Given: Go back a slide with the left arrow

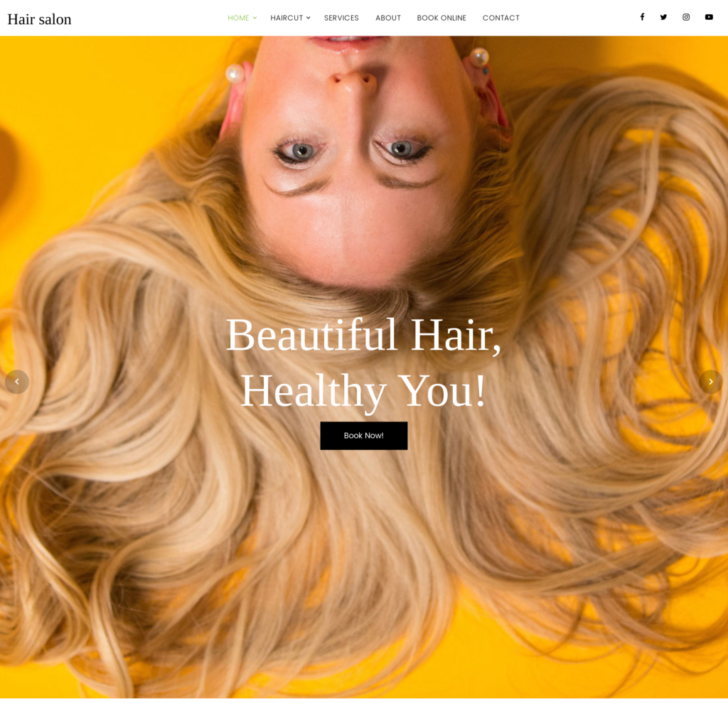Looking at the screenshot, I should (16, 382).
